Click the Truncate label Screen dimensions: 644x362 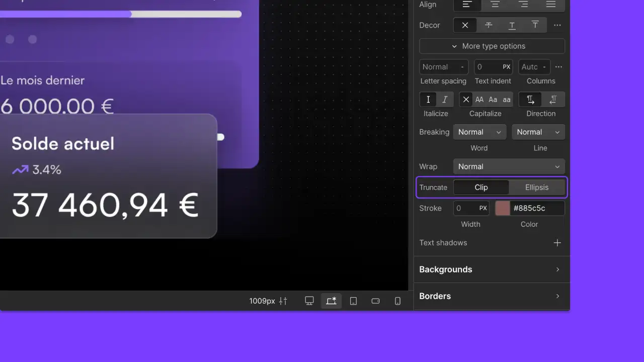433,188
